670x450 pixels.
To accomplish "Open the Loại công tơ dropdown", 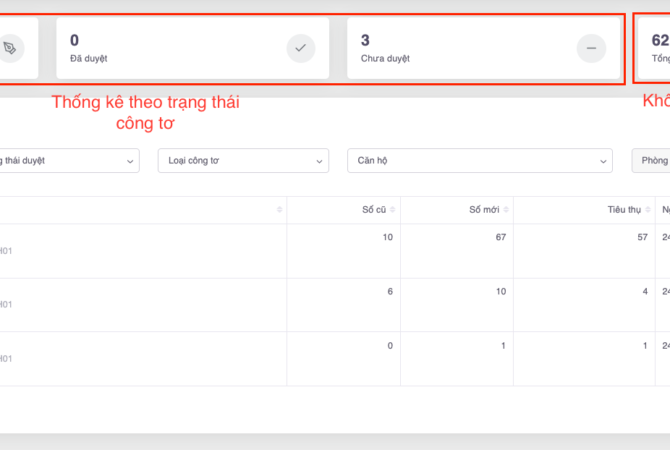I will pos(243,160).
